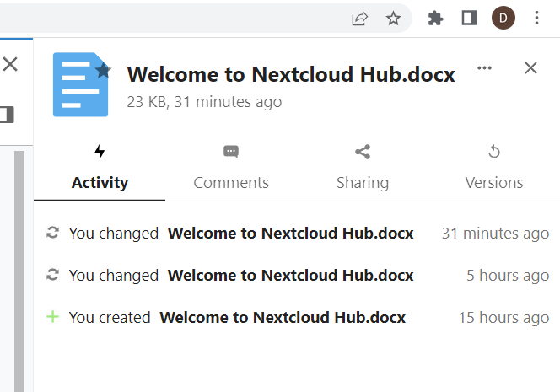Toggle the browser side panel

pos(469,18)
